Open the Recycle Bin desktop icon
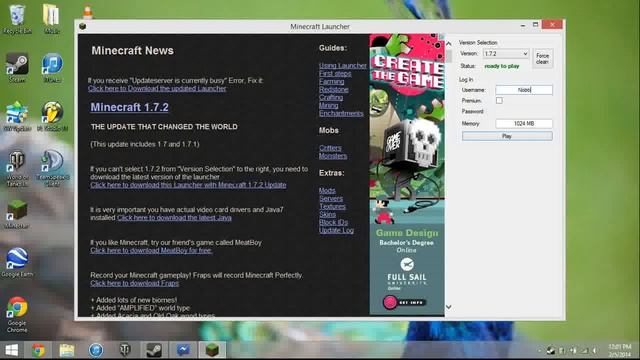640x360 pixels. tap(17, 19)
